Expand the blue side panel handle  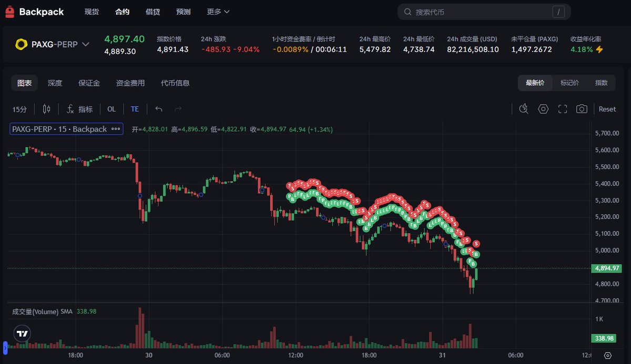[x=5, y=347]
